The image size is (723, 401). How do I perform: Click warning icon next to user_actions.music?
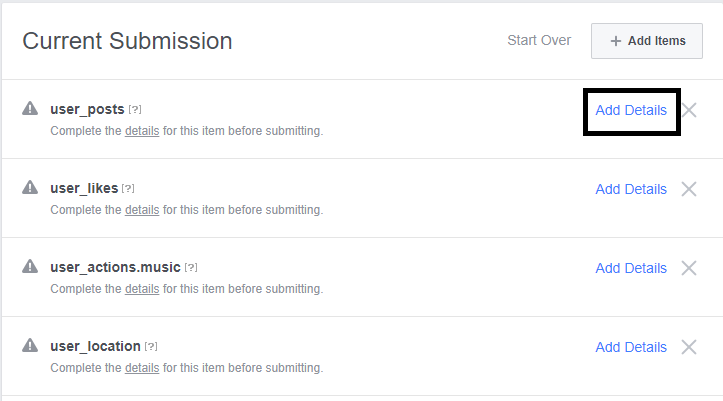[x=30, y=266]
